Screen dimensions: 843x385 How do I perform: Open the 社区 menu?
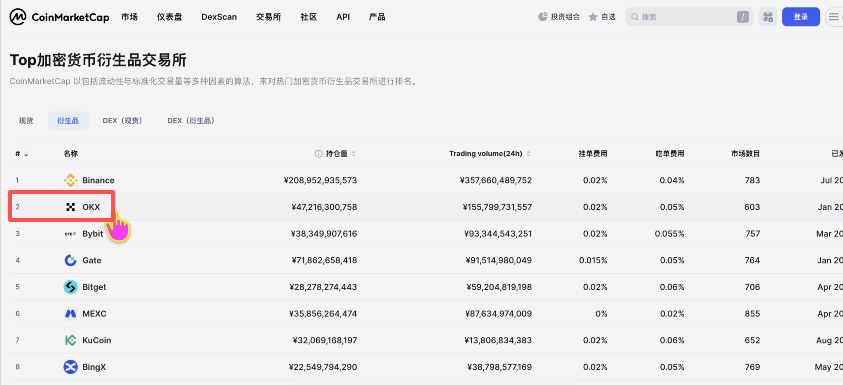[x=309, y=17]
